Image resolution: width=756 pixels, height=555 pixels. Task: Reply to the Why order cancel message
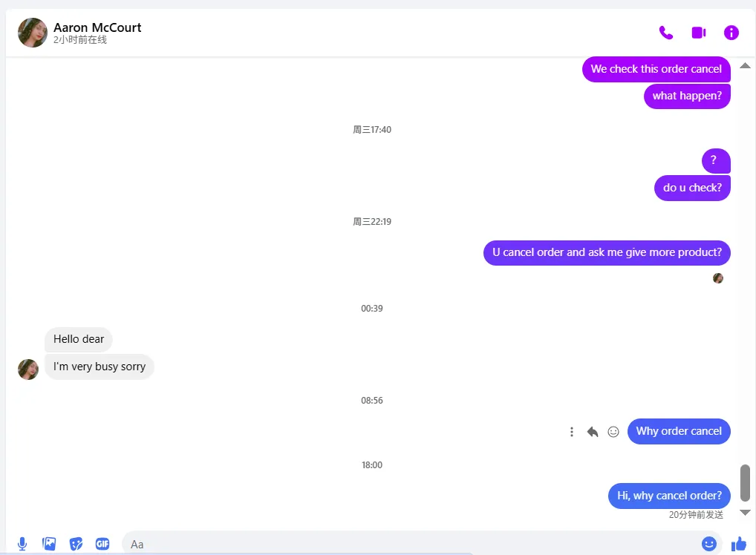[x=593, y=432]
